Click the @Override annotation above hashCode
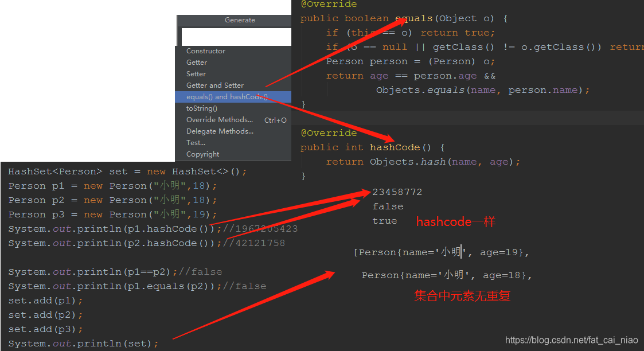This screenshot has height=351, width=644. [329, 133]
